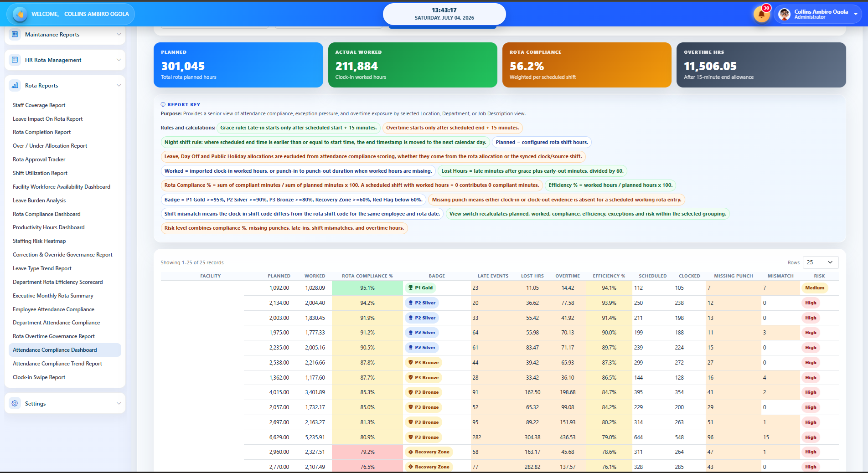Click the user profile avatar
The width and height of the screenshot is (868, 473).
[x=785, y=14]
